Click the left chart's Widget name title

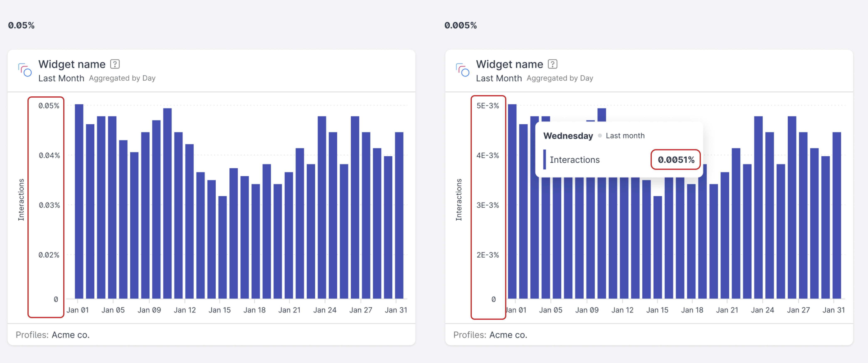(72, 64)
